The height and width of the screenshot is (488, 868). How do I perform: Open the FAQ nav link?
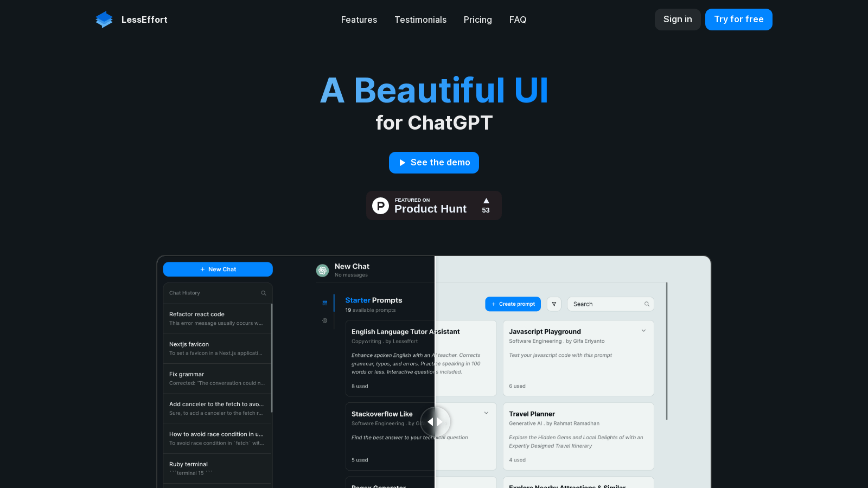tap(518, 20)
